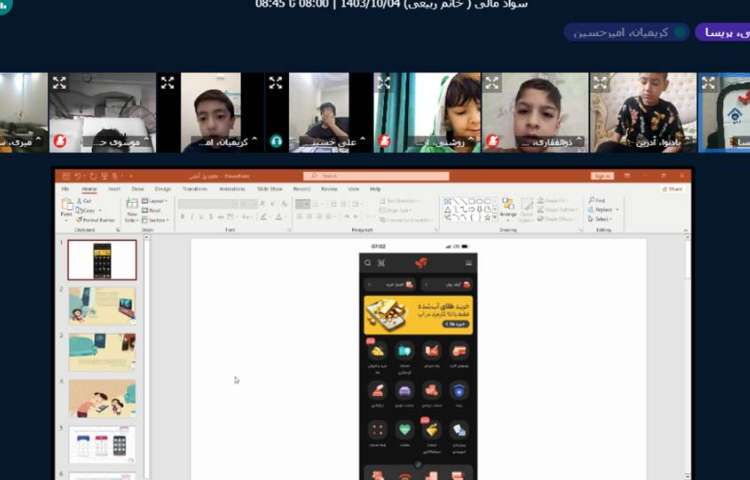This screenshot has width=750, height=480.
Task: Click Find in the Editing group
Action: coord(597,200)
